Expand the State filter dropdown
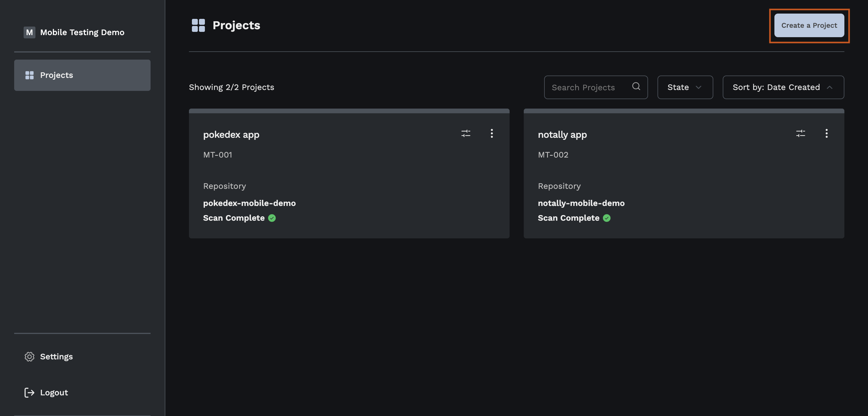This screenshot has width=868, height=416. tap(685, 87)
